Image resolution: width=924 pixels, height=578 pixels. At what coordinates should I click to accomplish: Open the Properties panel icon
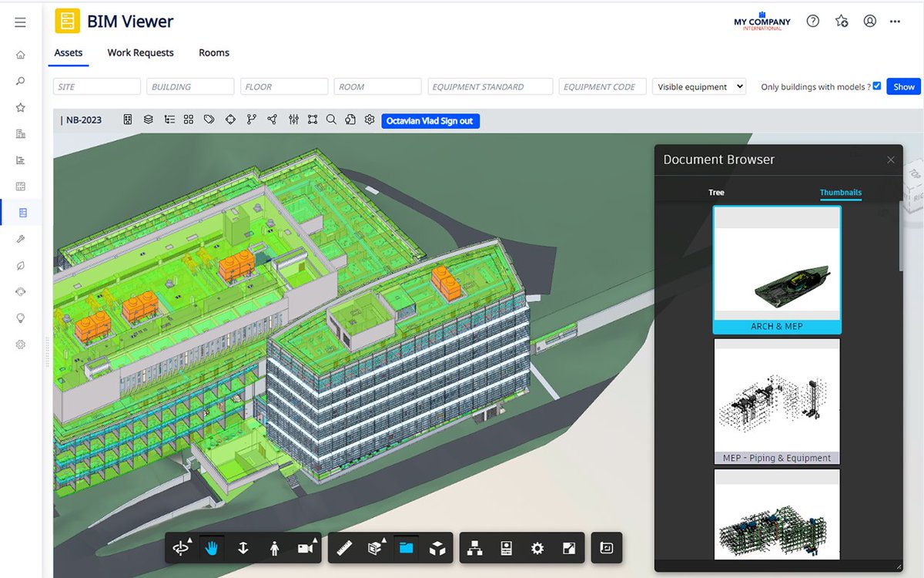click(x=507, y=548)
